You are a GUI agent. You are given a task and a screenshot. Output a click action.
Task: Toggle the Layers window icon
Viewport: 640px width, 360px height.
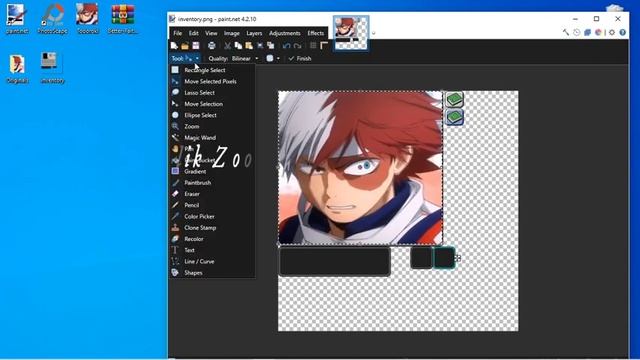(587, 32)
